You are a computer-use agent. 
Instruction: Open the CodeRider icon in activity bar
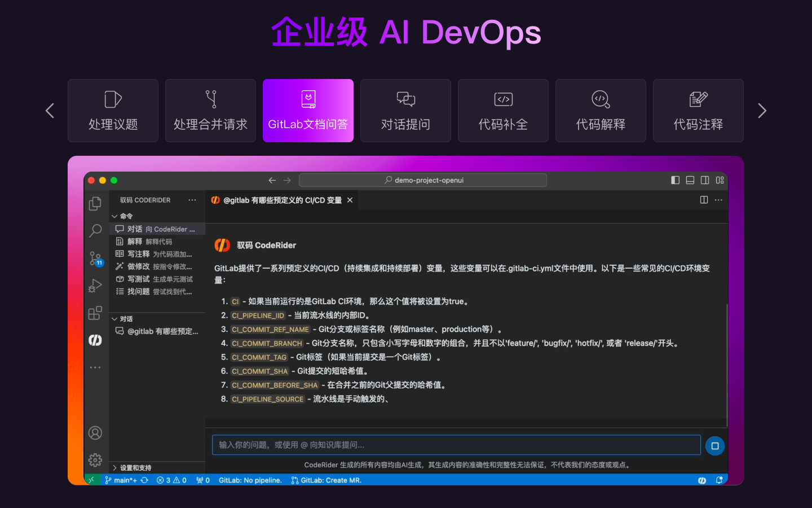[95, 340]
